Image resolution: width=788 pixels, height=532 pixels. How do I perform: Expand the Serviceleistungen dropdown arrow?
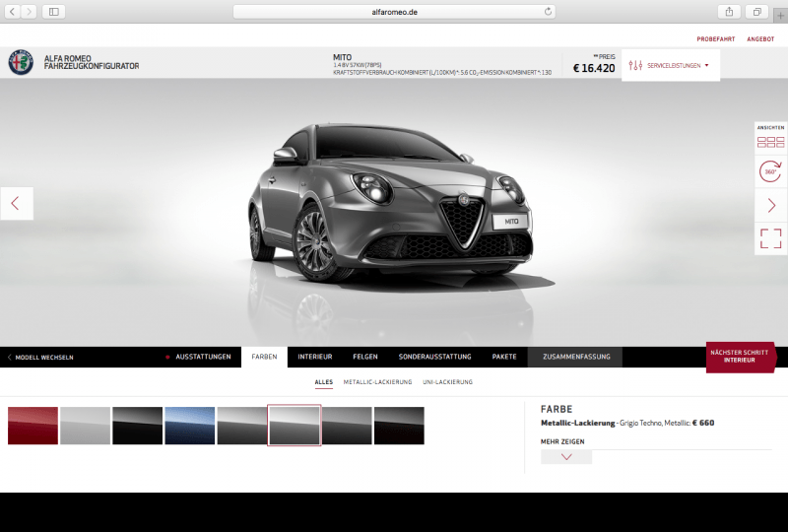coord(706,65)
